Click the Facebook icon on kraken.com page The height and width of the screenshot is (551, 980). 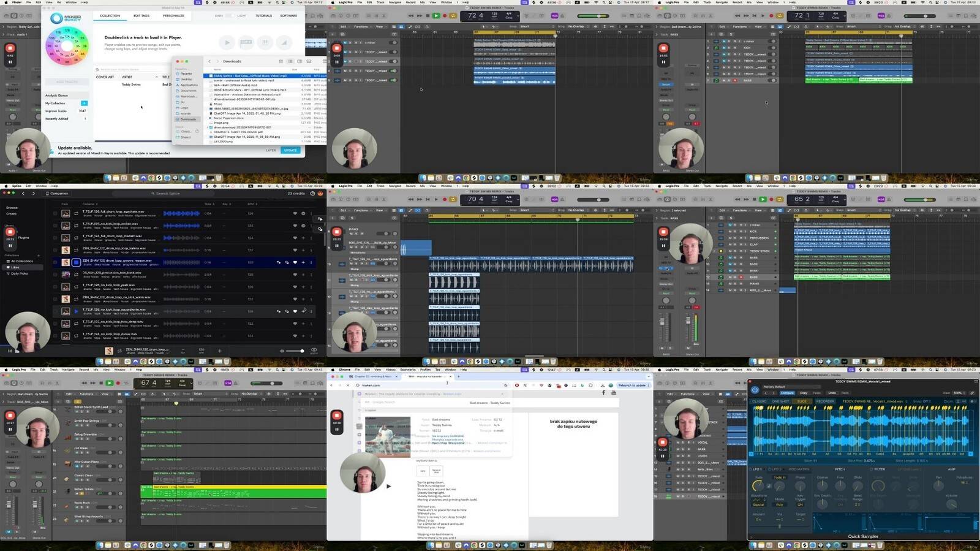point(603,393)
